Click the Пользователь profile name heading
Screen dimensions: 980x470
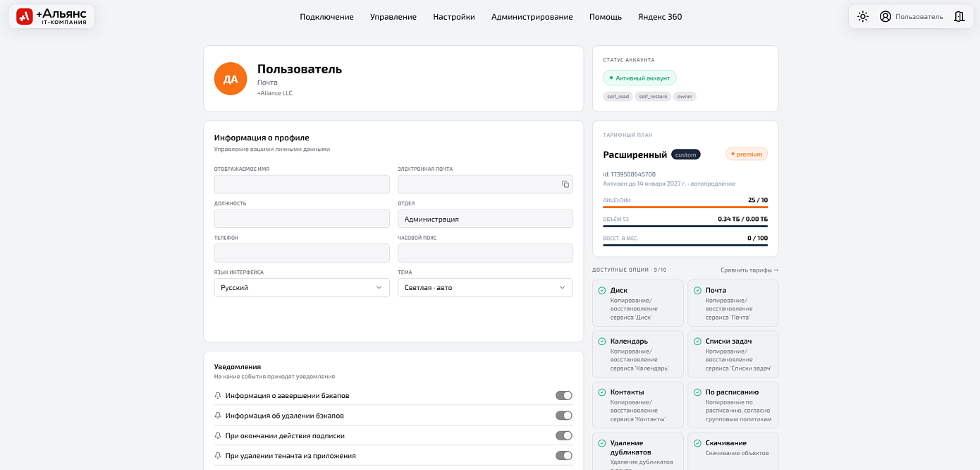tap(300, 68)
